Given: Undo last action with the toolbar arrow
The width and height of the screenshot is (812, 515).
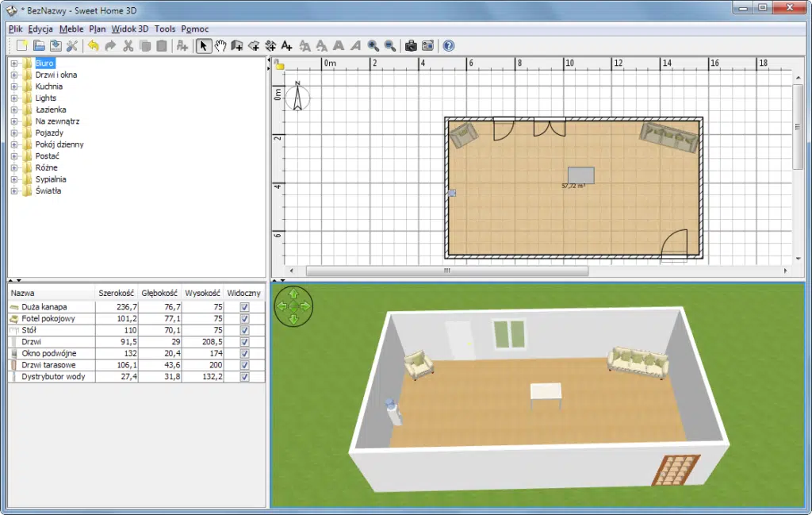Looking at the screenshot, I should [x=93, y=45].
